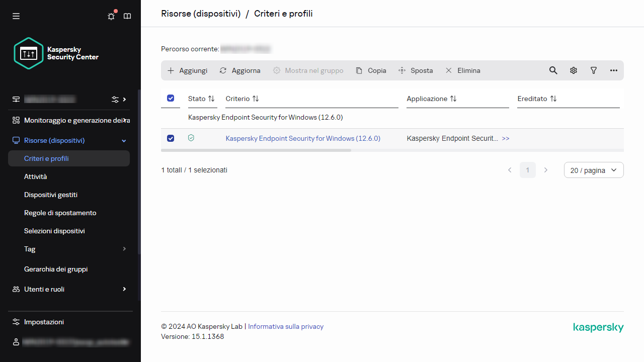Screen dimensions: 644x362
Task: Click the search magnifier icon
Action: 553,70
